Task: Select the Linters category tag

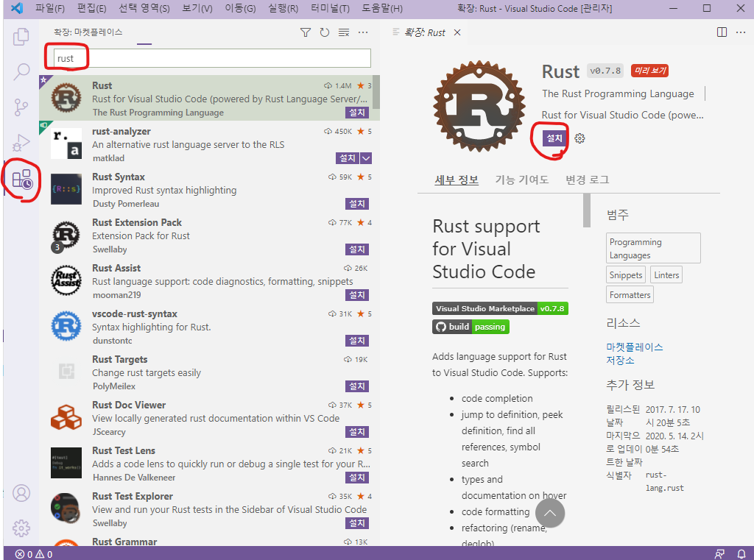Action: [x=666, y=275]
